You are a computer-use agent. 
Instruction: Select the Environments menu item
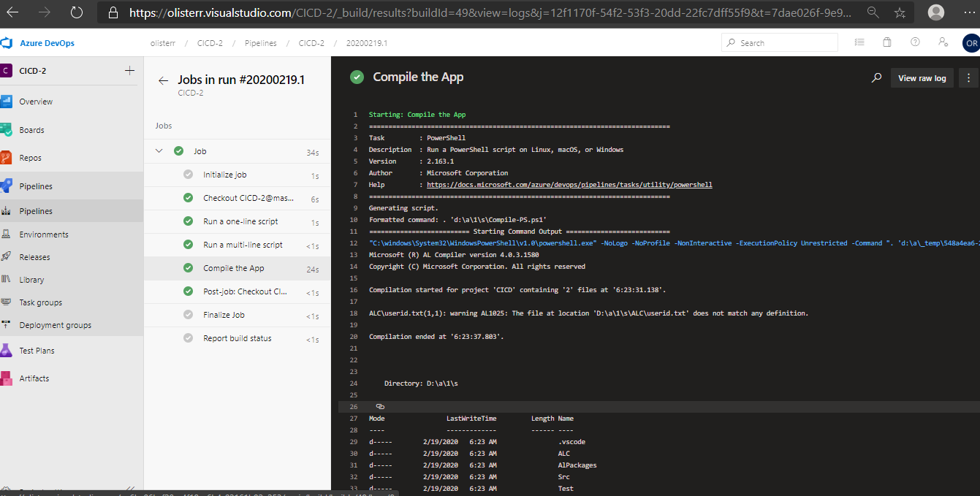[44, 234]
